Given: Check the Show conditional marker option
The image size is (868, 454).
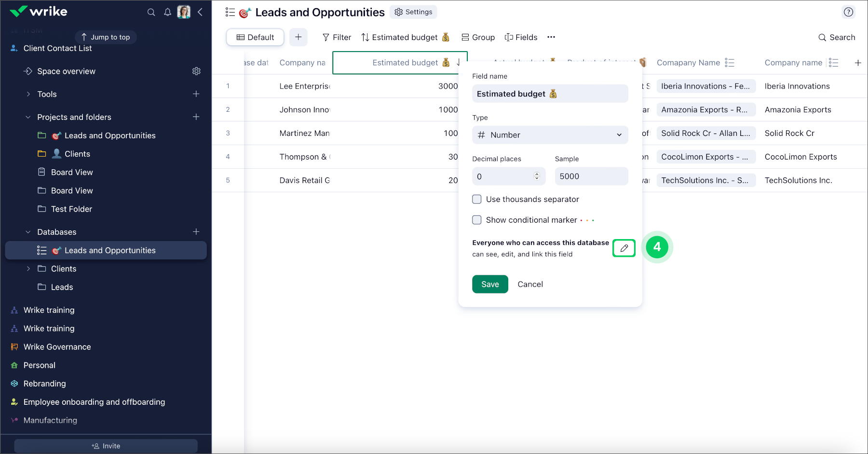Looking at the screenshot, I should [x=476, y=220].
